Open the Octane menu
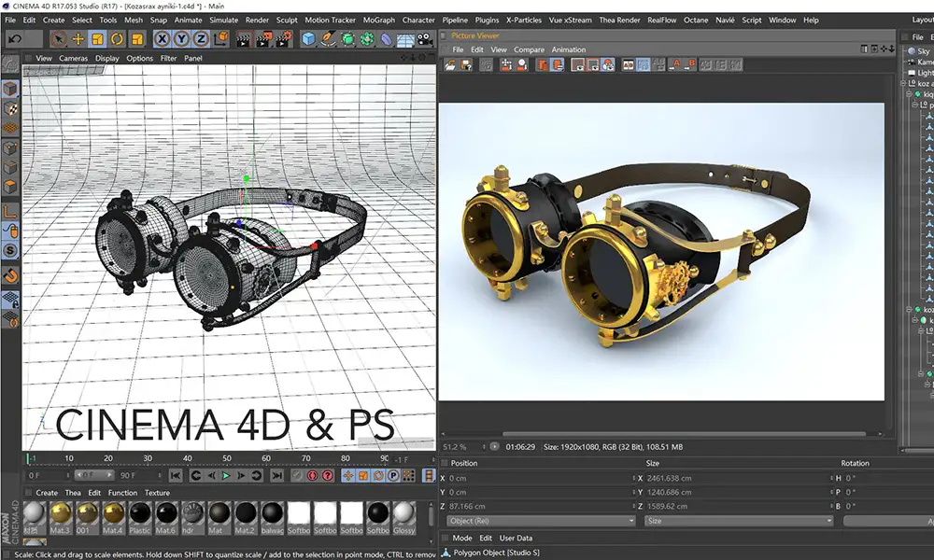The width and height of the screenshot is (934, 560). coord(696,20)
